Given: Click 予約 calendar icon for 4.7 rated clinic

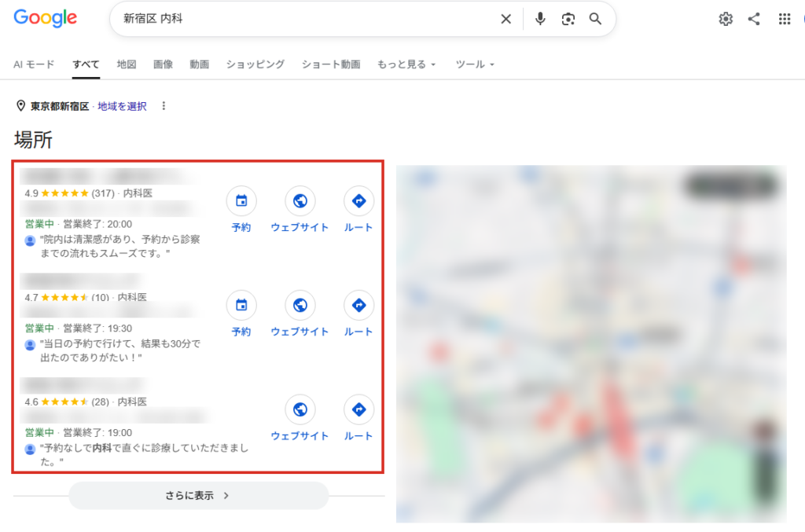Looking at the screenshot, I should 241,305.
